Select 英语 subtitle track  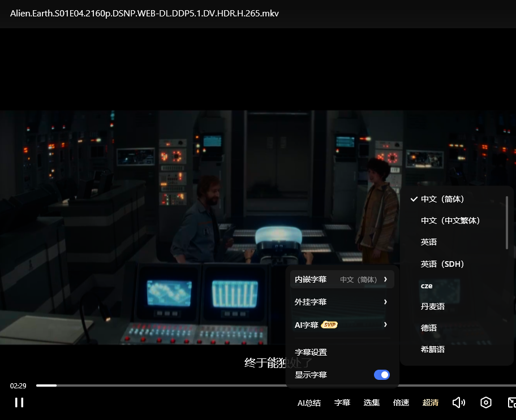[x=429, y=242]
